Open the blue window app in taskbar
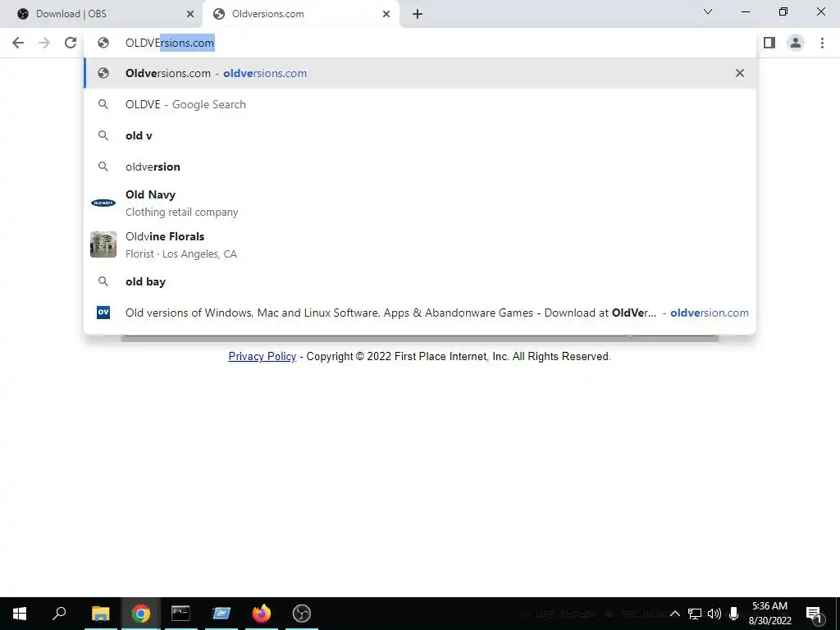The width and height of the screenshot is (840, 630). [x=221, y=614]
